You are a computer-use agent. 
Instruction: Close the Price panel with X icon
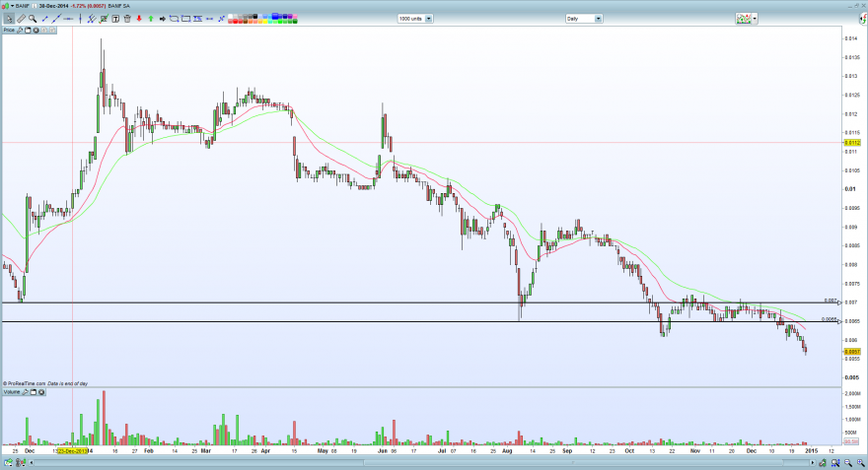(x=36, y=30)
